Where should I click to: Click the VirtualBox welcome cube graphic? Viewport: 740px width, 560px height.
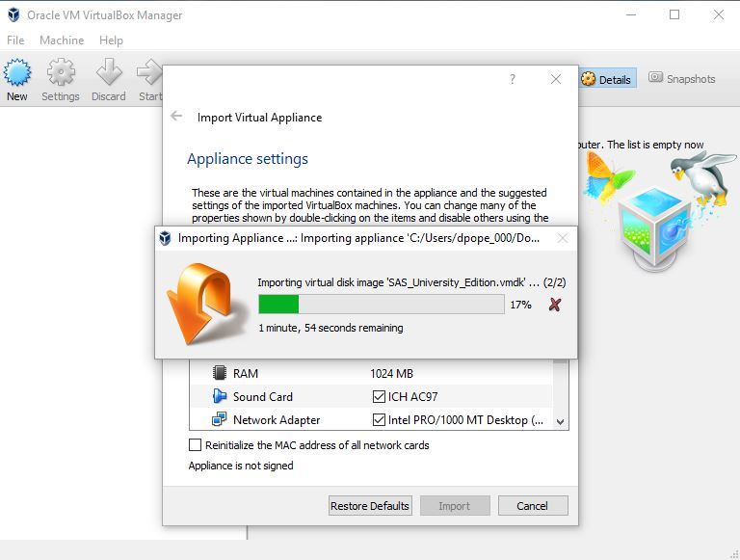pyautogui.click(x=656, y=229)
